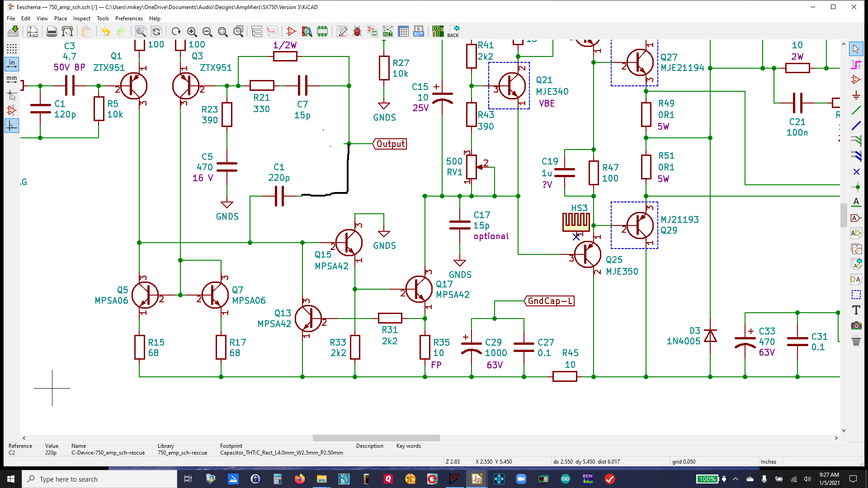Activate highlight net tool
868x488 pixels.
coord(856,64)
